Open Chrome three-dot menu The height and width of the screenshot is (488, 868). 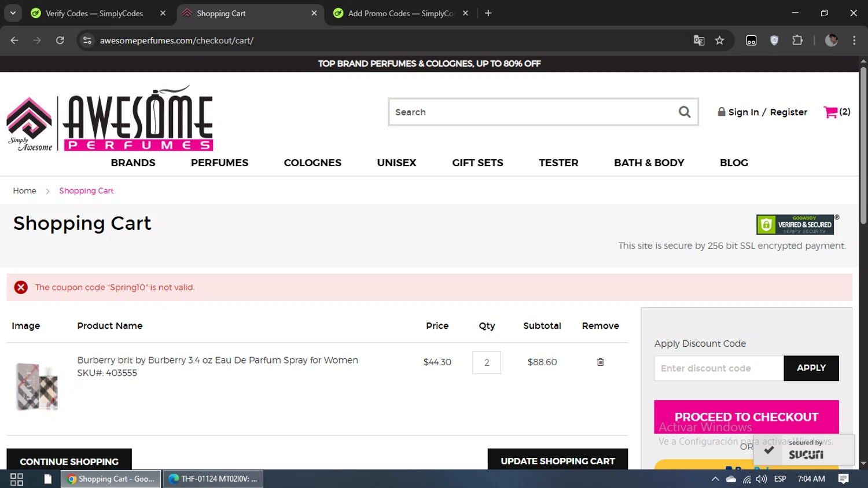854,41
